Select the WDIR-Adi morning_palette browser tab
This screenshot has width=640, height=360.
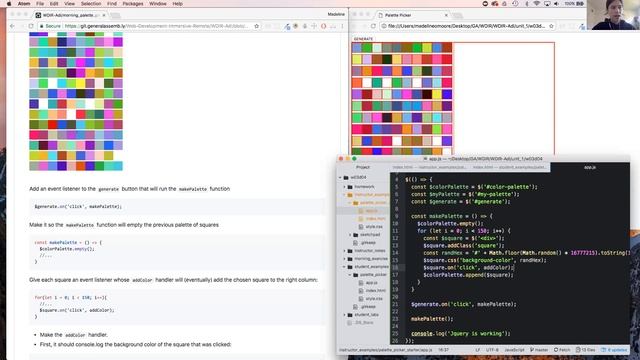click(71, 15)
